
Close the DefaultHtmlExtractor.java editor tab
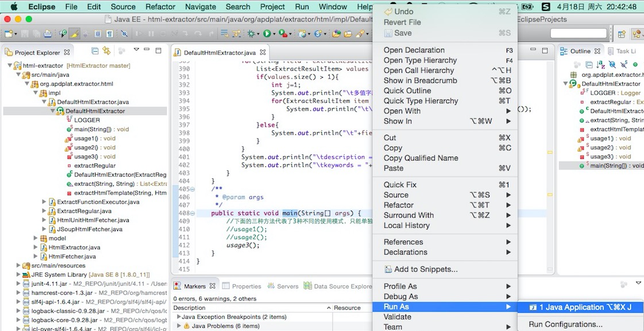point(263,53)
